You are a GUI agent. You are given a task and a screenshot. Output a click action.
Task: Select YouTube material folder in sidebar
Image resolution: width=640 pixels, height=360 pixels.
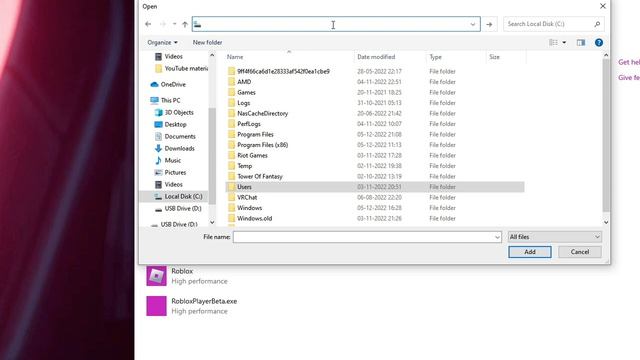point(182,69)
